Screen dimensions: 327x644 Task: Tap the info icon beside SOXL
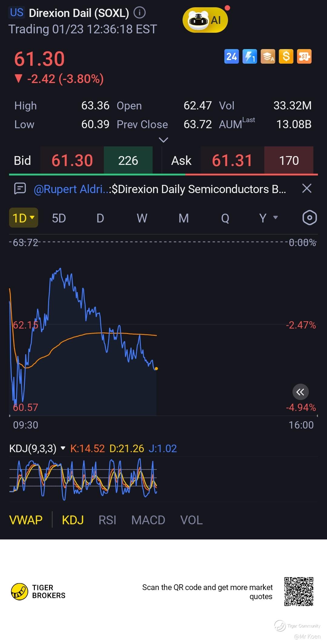click(x=140, y=13)
